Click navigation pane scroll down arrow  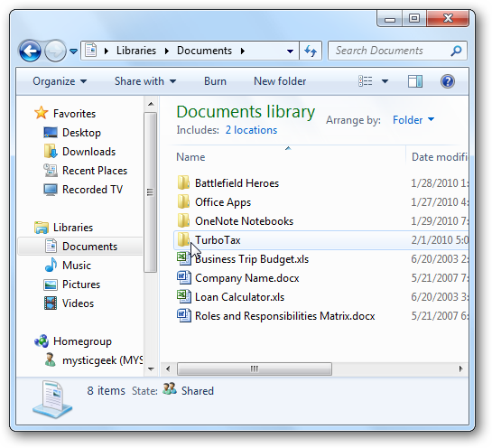click(151, 369)
